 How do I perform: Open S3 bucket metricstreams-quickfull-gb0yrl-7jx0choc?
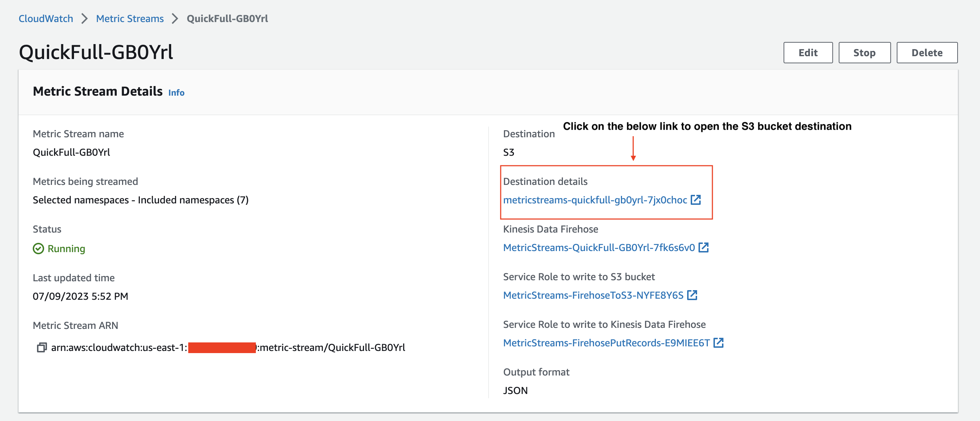(x=595, y=200)
